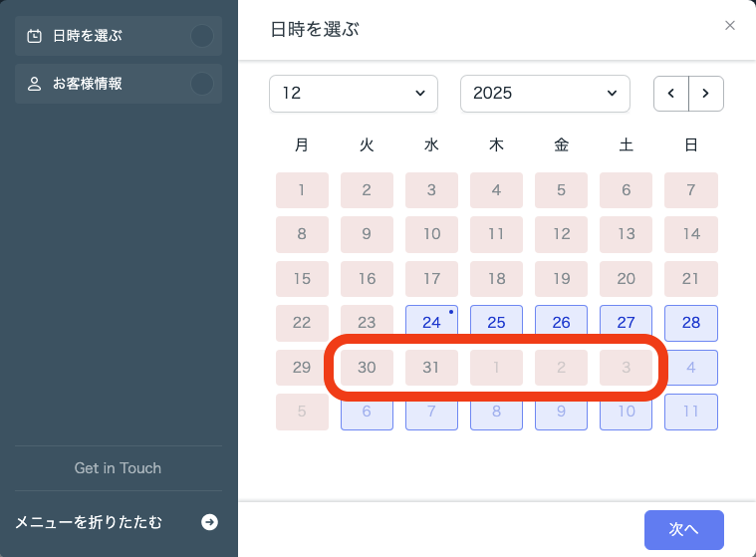Go to next month with right chevron
The width and height of the screenshot is (756, 557).
[x=706, y=93]
